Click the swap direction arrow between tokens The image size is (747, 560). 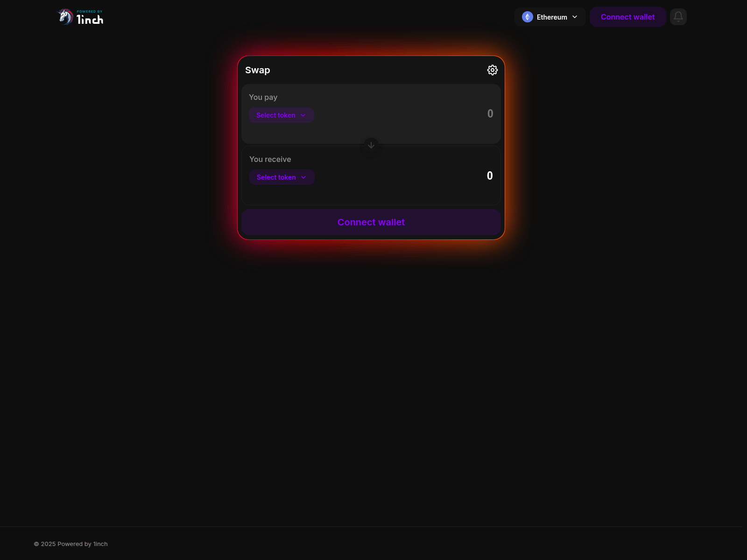(x=371, y=145)
